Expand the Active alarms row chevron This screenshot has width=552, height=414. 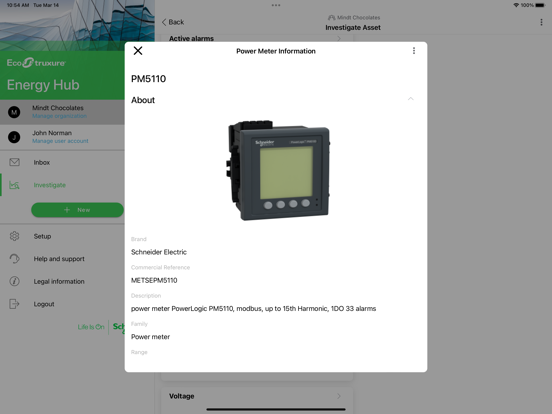(339, 38)
